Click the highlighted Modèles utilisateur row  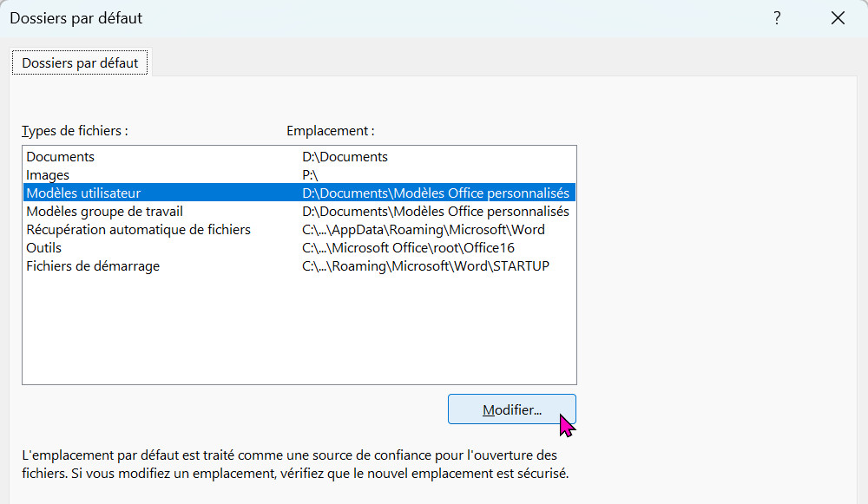tap(83, 193)
